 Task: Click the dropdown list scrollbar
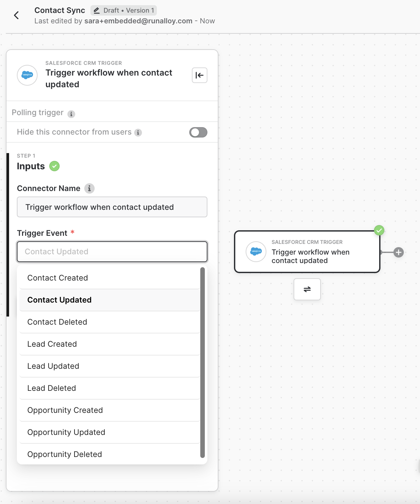coord(203,362)
